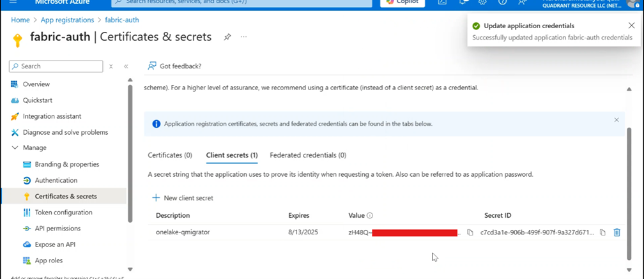
Task: Copy the Secret ID
Action: (602, 232)
